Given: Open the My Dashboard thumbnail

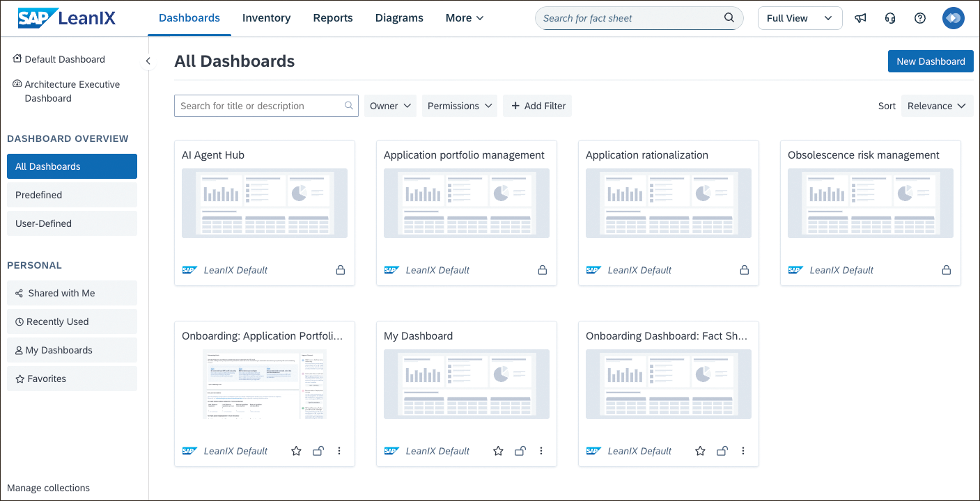Looking at the screenshot, I should point(467,384).
